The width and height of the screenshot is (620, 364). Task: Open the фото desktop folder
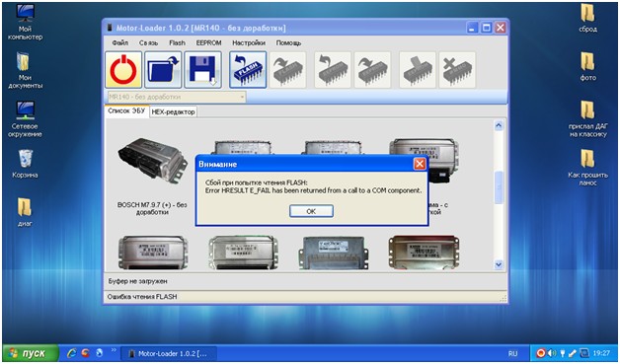588,67
